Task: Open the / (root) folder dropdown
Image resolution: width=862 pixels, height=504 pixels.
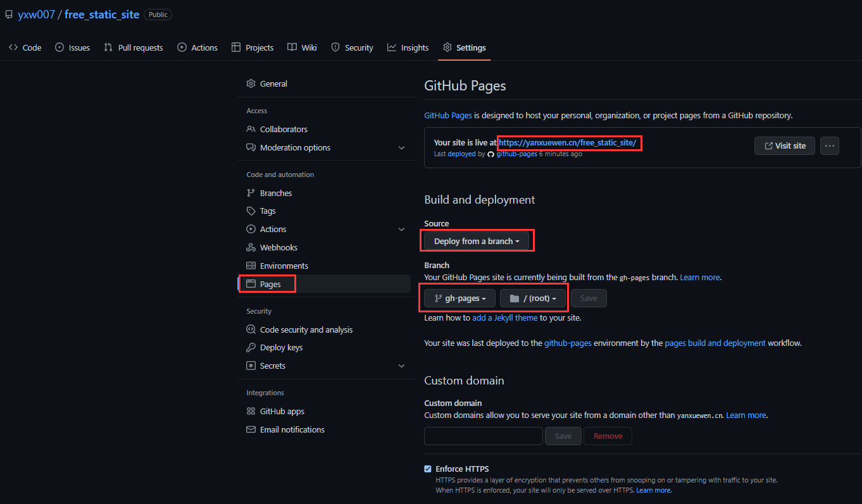Action: [533, 298]
